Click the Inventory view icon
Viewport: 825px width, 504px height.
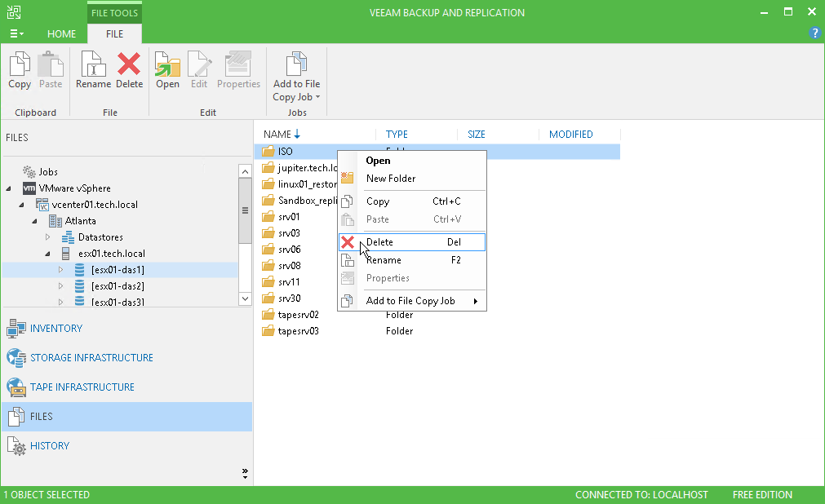(x=16, y=329)
